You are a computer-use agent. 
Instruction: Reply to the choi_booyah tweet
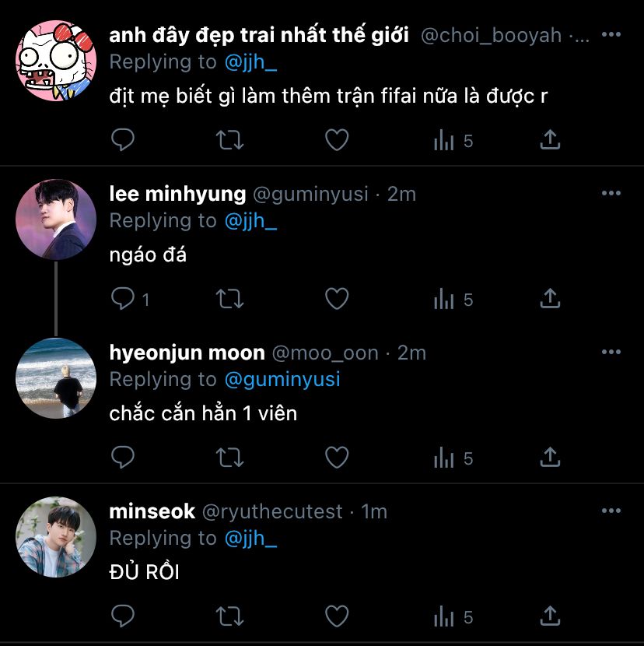click(x=123, y=139)
